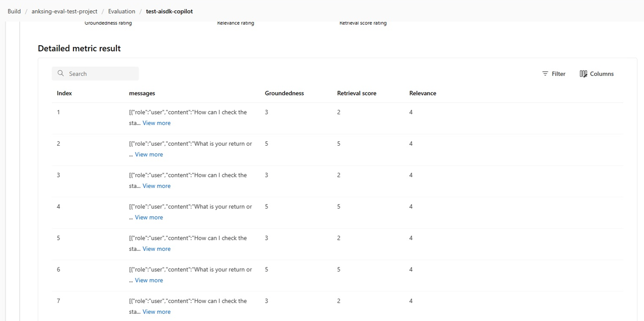644x321 pixels.
Task: Go to anksing-eval-test-project breadcrumb
Action: click(64, 11)
